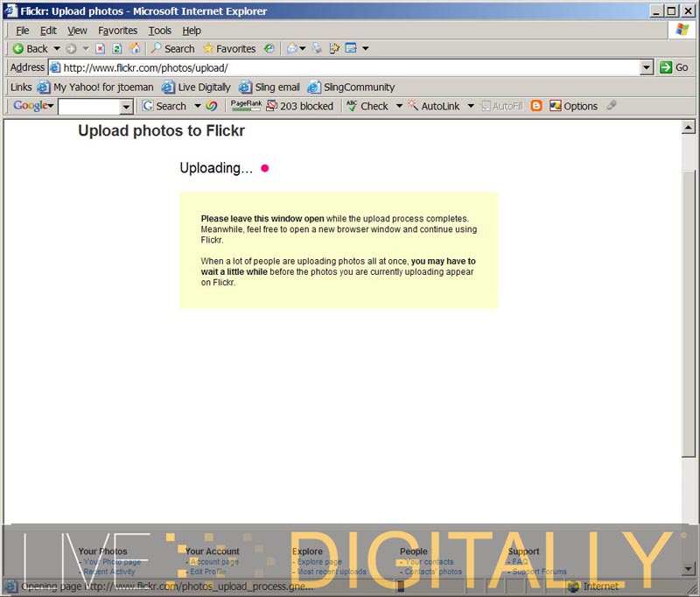Image resolution: width=700 pixels, height=597 pixels.
Task: Open the Google search box dropdown
Action: [126, 107]
